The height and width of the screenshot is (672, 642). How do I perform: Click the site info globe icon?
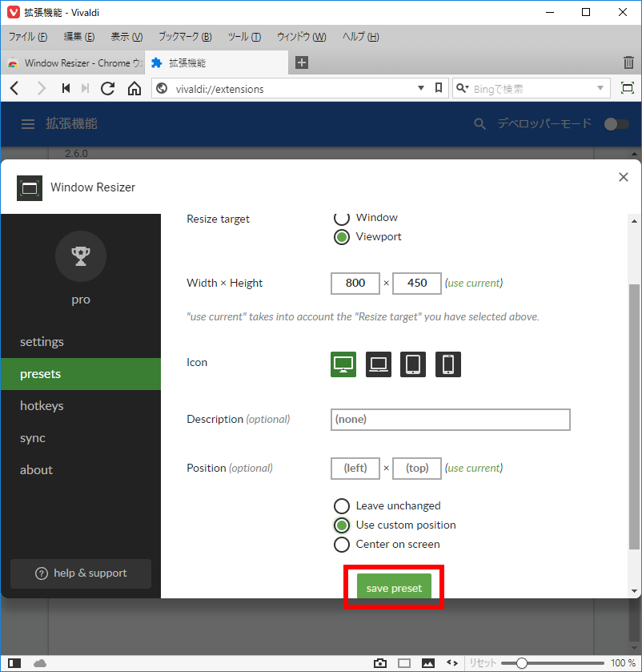coord(162,89)
